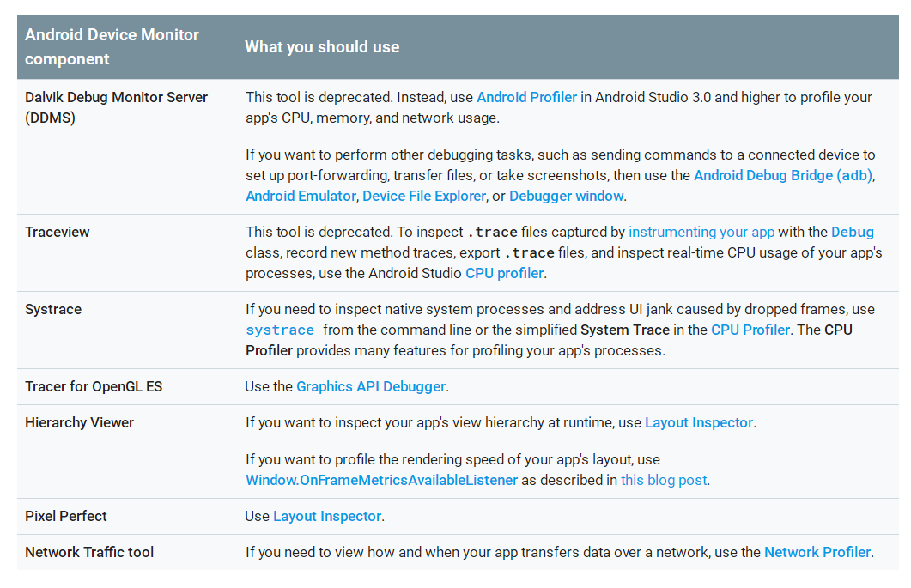
Task: Open the Debug class link
Action: (852, 232)
